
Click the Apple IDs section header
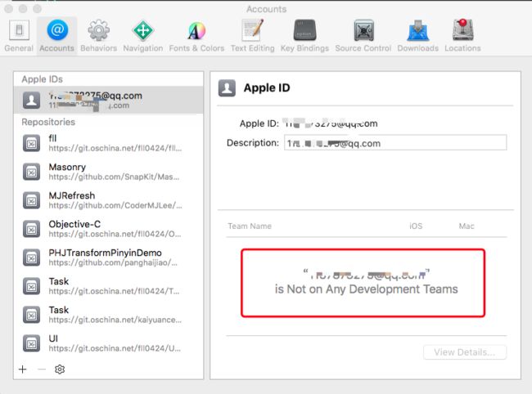(x=42, y=79)
